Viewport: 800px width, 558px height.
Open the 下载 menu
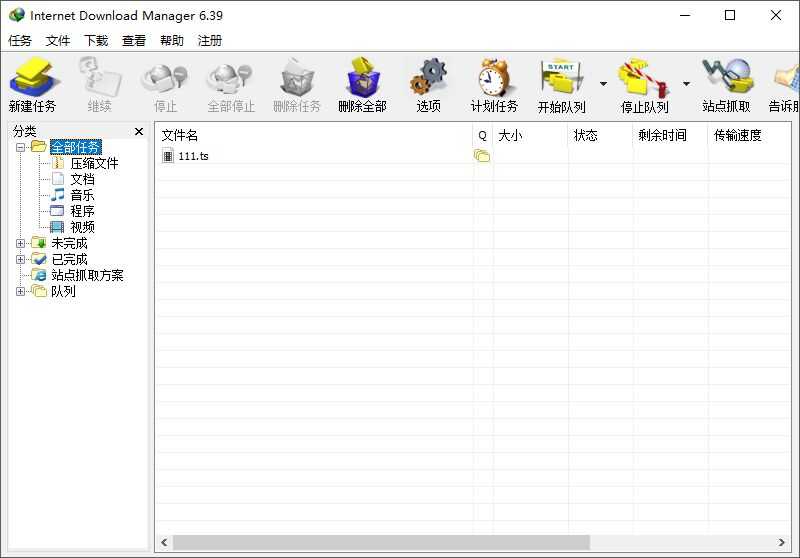point(96,40)
